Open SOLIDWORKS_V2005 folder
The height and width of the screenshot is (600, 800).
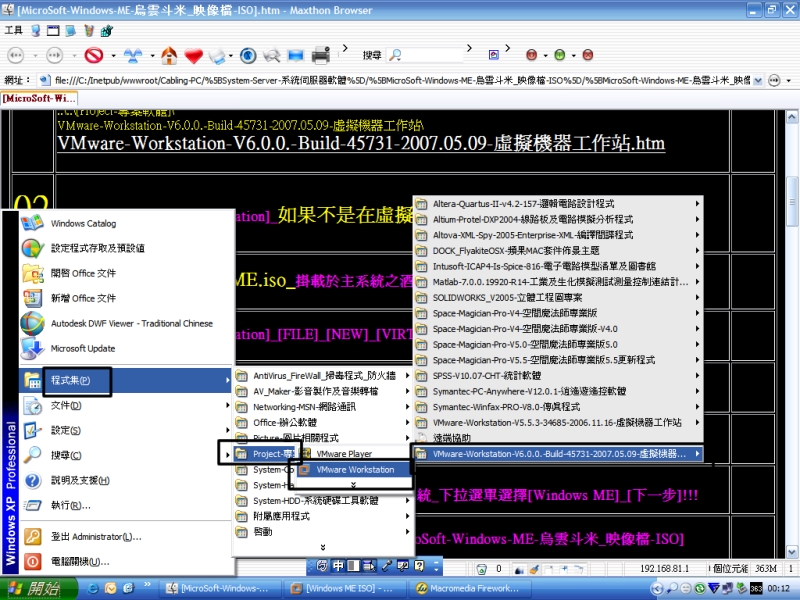click(x=558, y=297)
